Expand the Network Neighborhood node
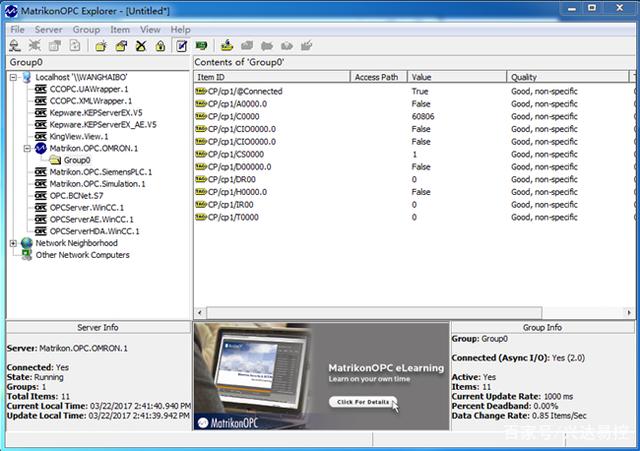 pyautogui.click(x=13, y=243)
